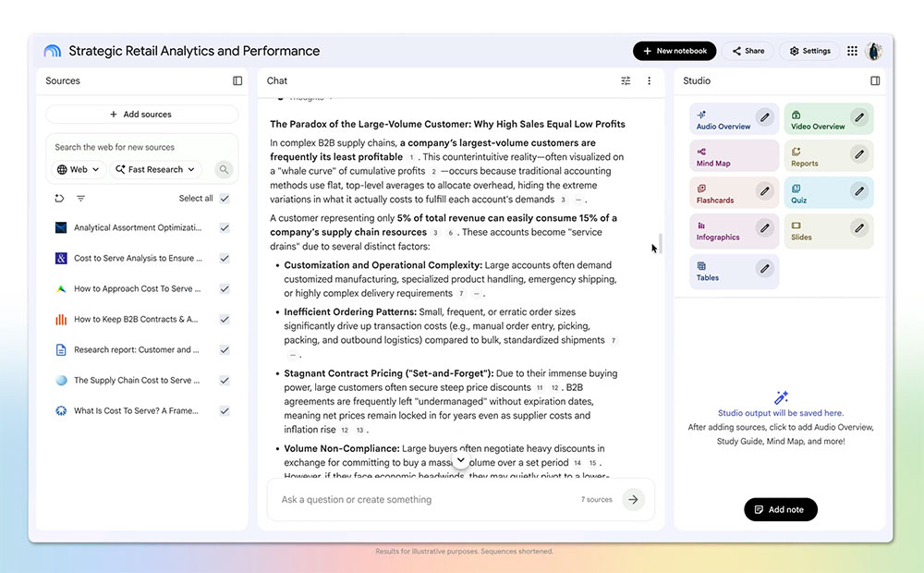Open citation 2 after 'cumulative profits'
924x573 pixels.
tap(433, 172)
